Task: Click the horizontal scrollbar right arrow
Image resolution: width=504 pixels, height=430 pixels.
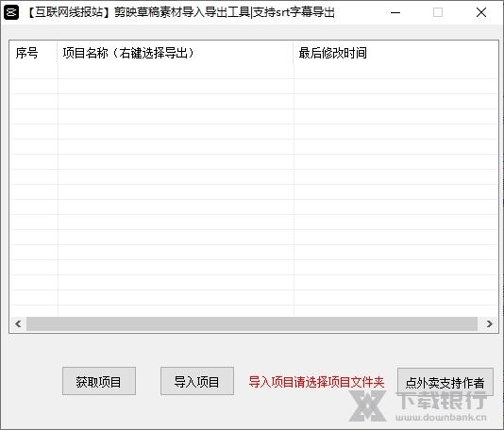Action: pyautogui.click(x=489, y=323)
